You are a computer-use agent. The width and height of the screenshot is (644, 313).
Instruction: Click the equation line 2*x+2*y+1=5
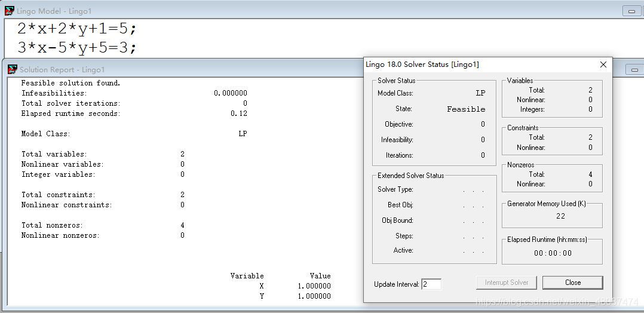click(77, 29)
